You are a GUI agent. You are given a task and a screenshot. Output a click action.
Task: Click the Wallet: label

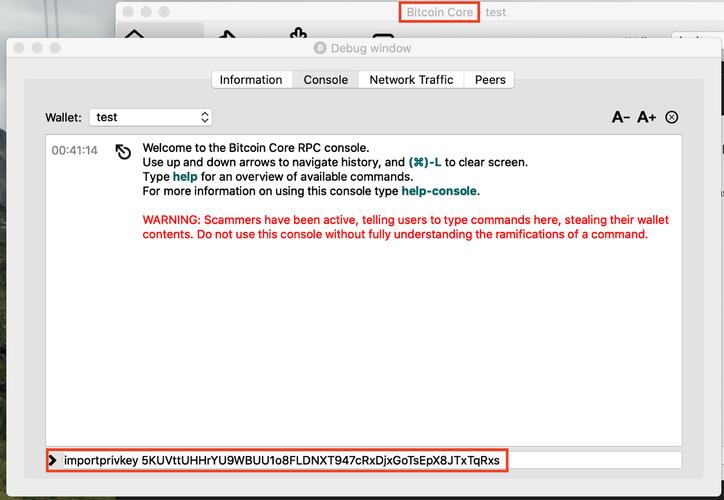click(63, 117)
